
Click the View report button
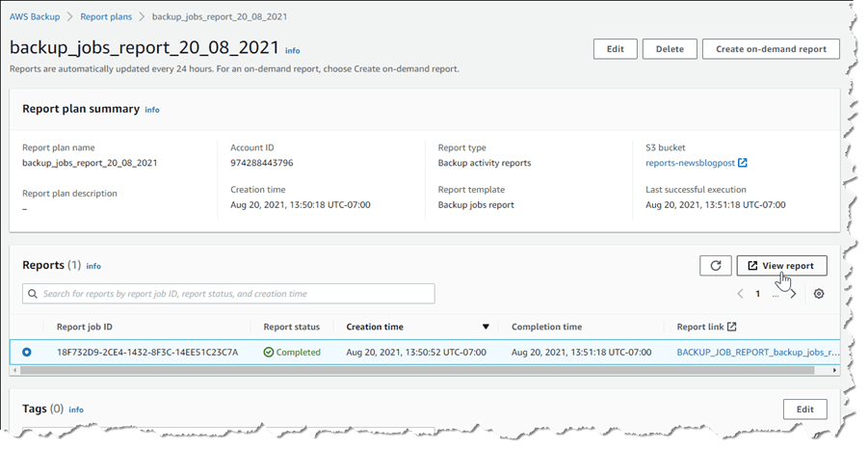781,266
